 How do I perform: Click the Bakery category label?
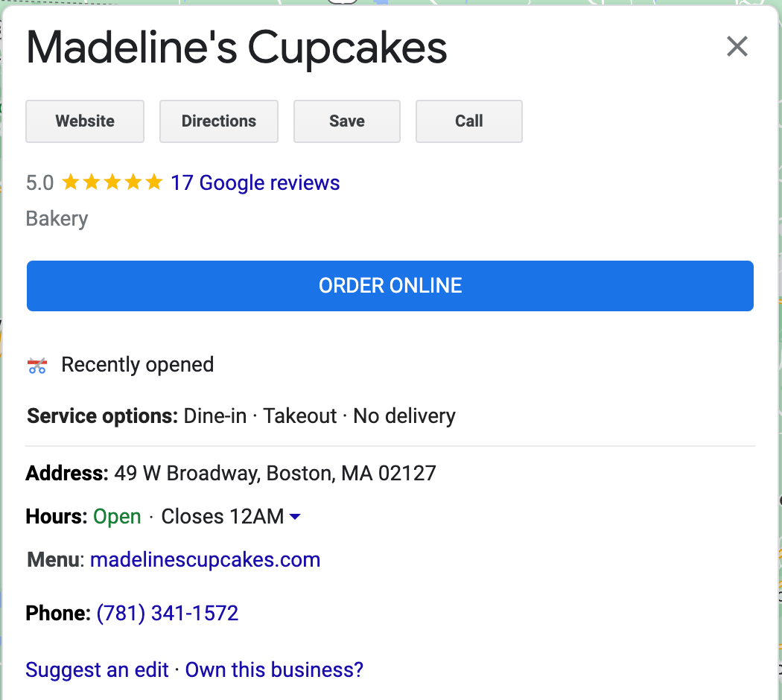coord(57,219)
